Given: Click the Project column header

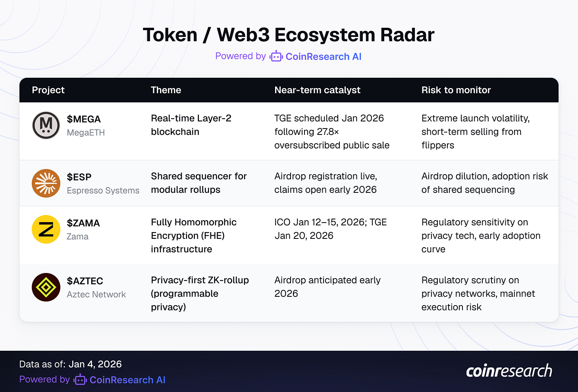Looking at the screenshot, I should [48, 90].
